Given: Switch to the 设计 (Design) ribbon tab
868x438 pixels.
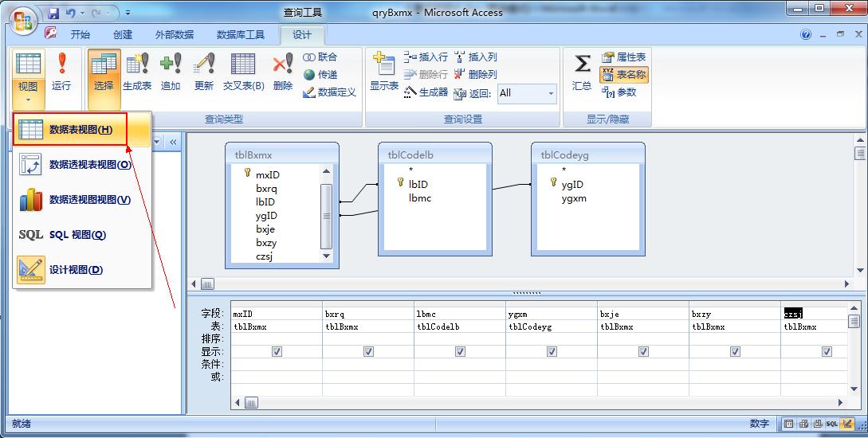Looking at the screenshot, I should click(302, 34).
